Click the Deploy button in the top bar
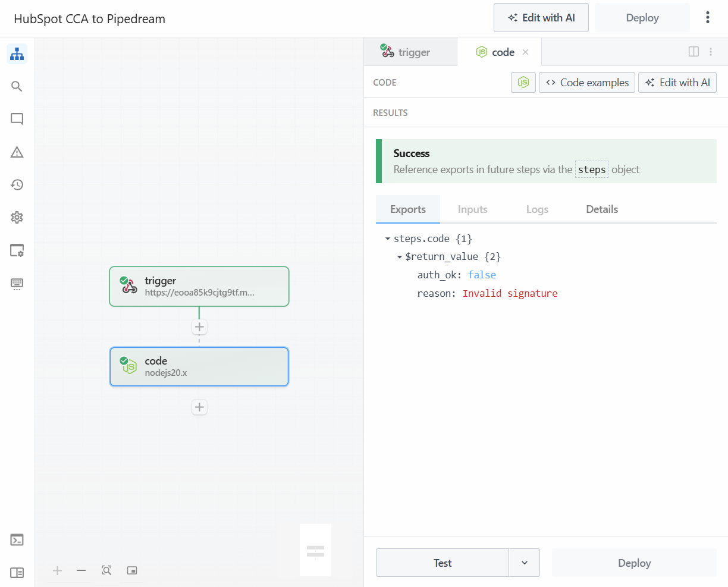 tap(642, 17)
